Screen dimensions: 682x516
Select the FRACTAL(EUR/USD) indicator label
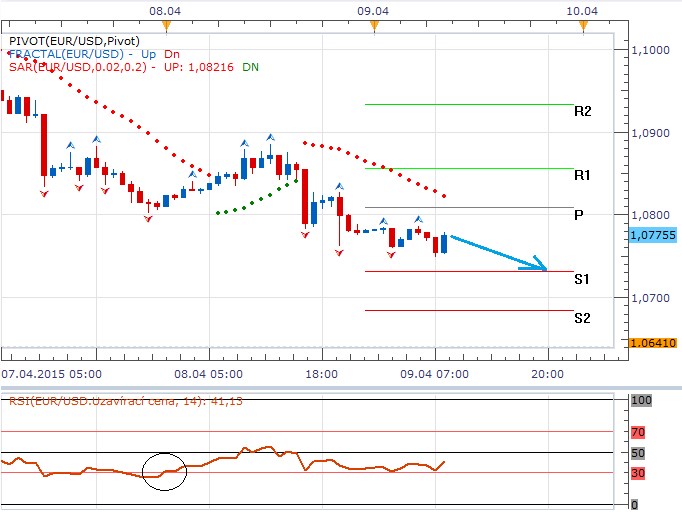click(x=70, y=54)
